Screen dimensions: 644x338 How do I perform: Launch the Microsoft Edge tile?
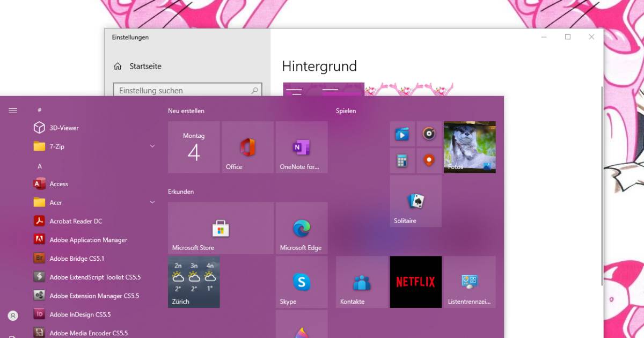click(301, 228)
